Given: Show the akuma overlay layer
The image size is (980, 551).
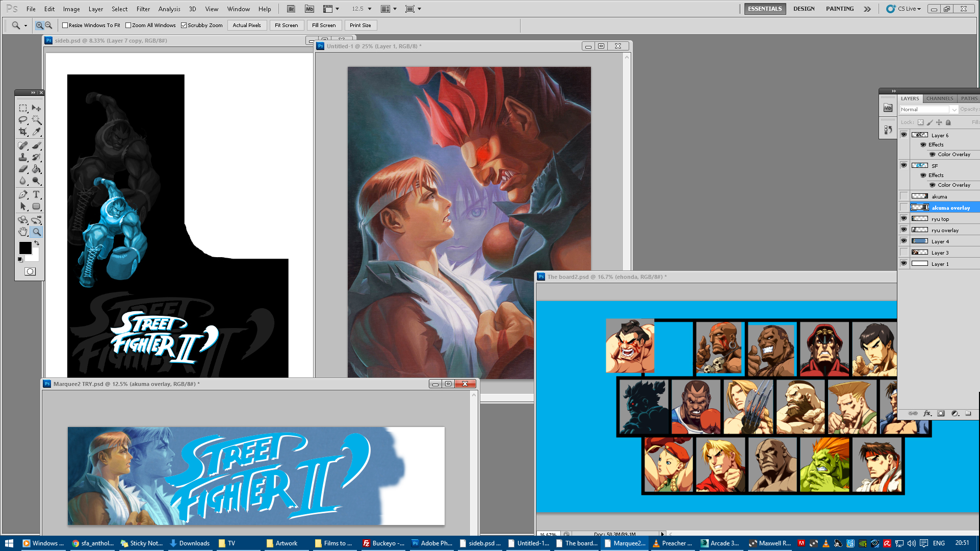Looking at the screenshot, I should coord(904,207).
